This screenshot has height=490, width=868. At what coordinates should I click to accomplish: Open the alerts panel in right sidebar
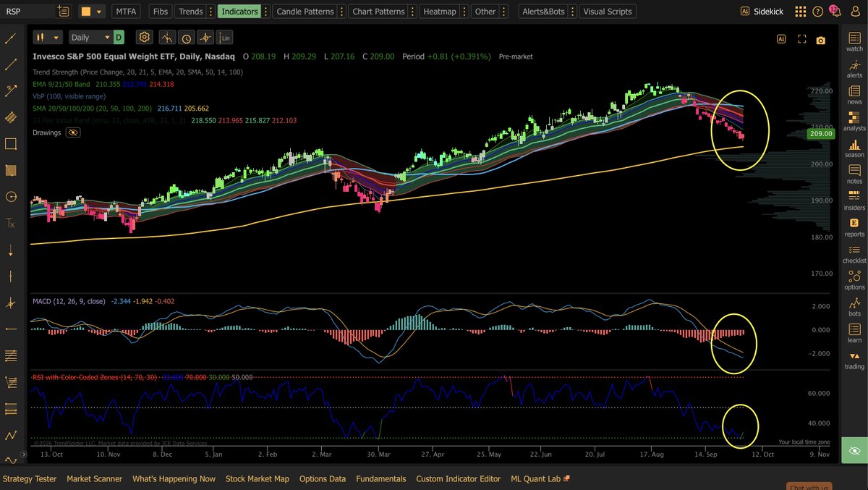(854, 67)
